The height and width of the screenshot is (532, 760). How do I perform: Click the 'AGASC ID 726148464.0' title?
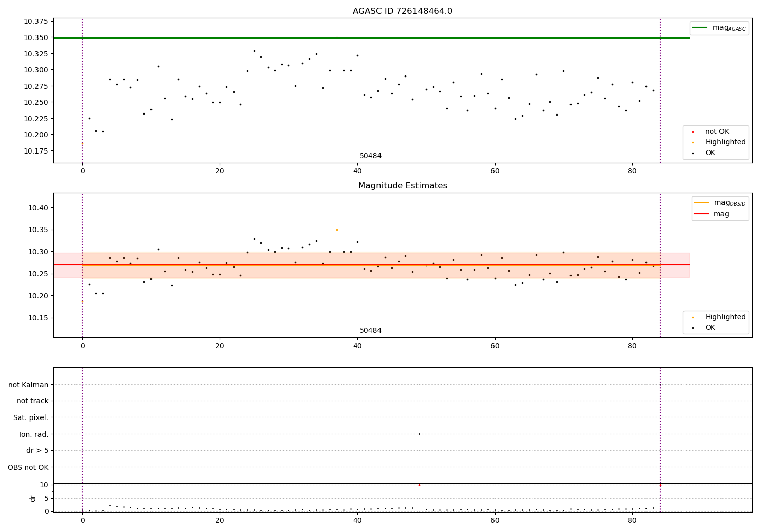pos(402,11)
